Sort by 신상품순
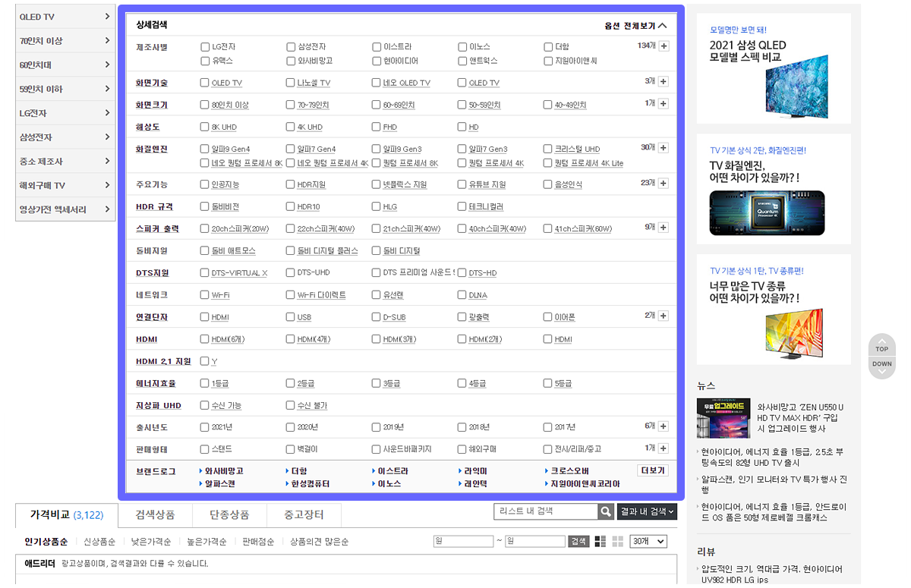The image size is (911, 588). (x=99, y=542)
